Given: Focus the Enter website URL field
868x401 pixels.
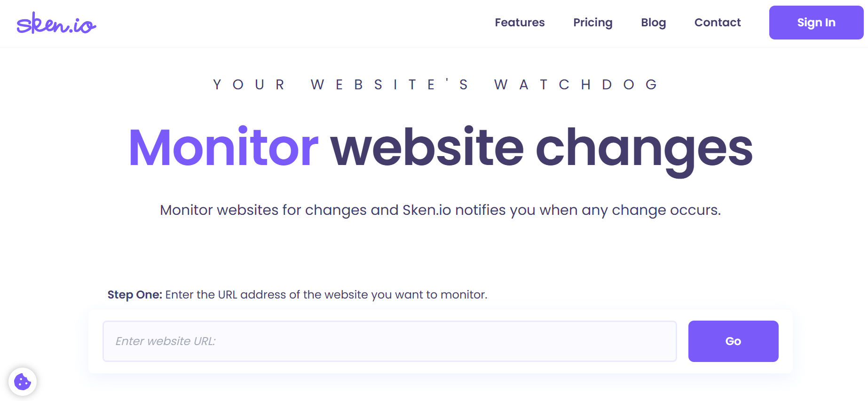Looking at the screenshot, I should 389,341.
